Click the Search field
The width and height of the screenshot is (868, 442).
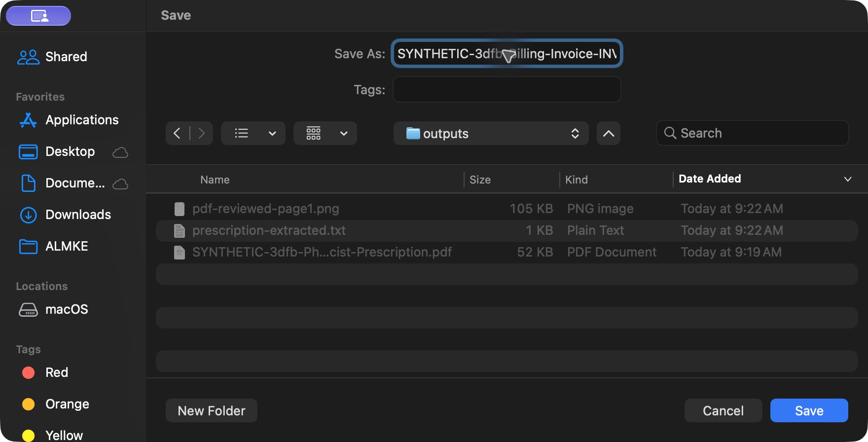[752, 133]
